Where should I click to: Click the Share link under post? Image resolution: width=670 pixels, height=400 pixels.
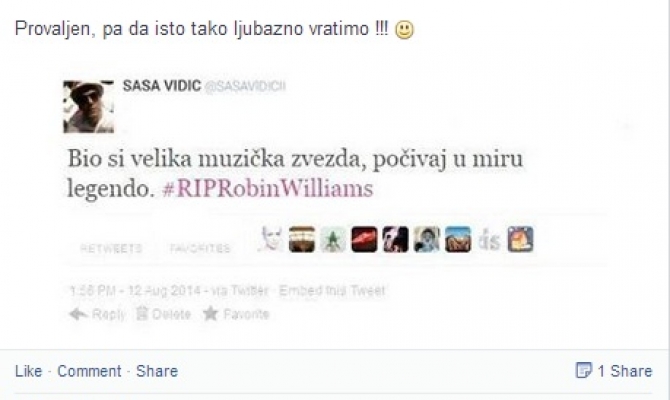coord(157,371)
